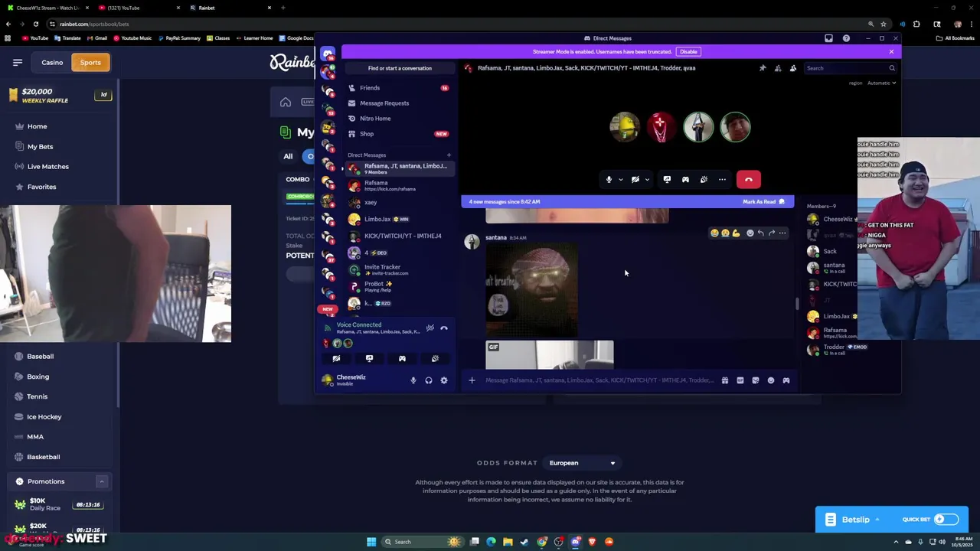Screen dimensions: 980x551
Task: Open camera options arrow in call controls
Action: tap(647, 180)
